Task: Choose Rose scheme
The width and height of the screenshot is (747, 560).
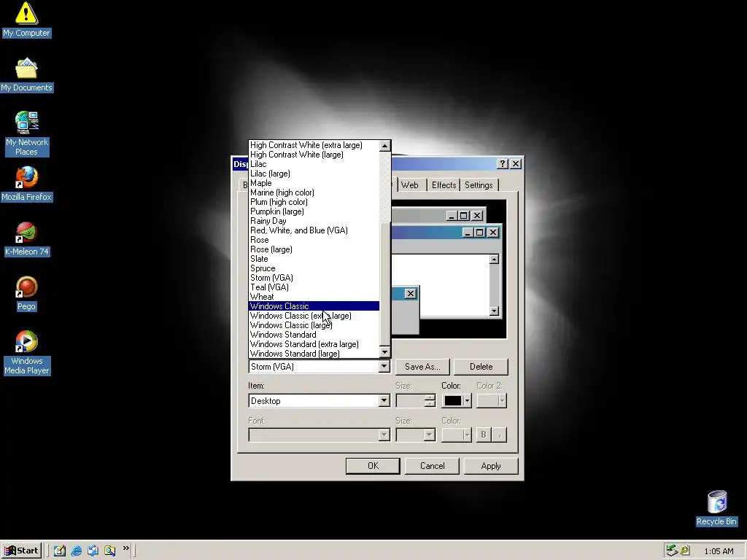Action: pos(314,239)
